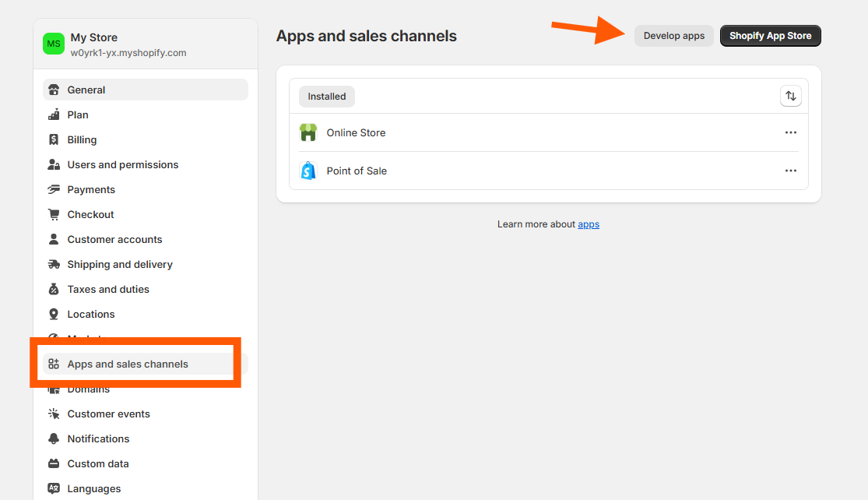Screen dimensions: 868x500
Task: Click the Develop apps button
Action: tap(673, 36)
